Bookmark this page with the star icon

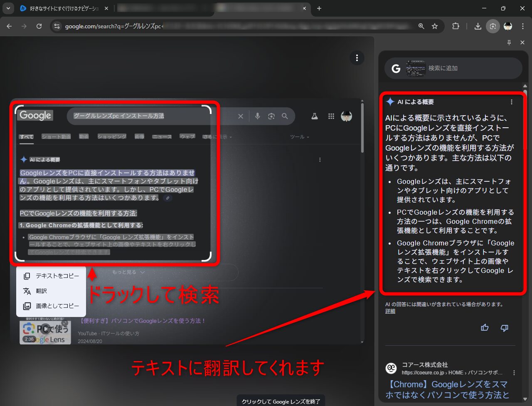[435, 26]
